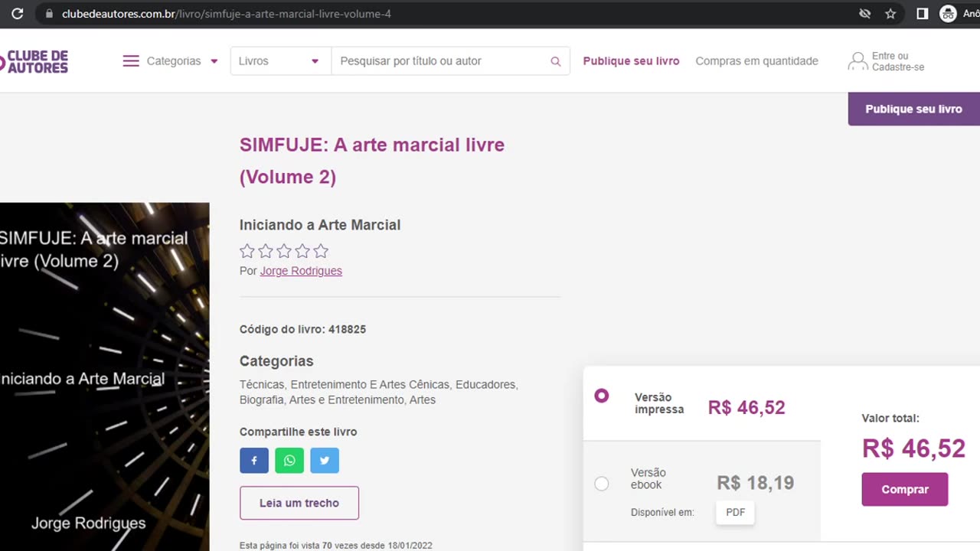Click the Código do livro: 418825 text

click(302, 329)
